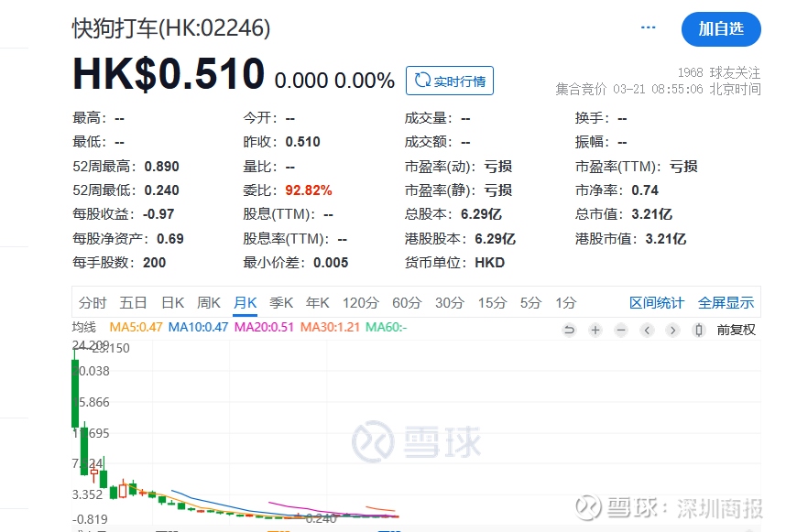Click the 昨收 value 0.510
This screenshot has width=786, height=532.
coord(303,142)
